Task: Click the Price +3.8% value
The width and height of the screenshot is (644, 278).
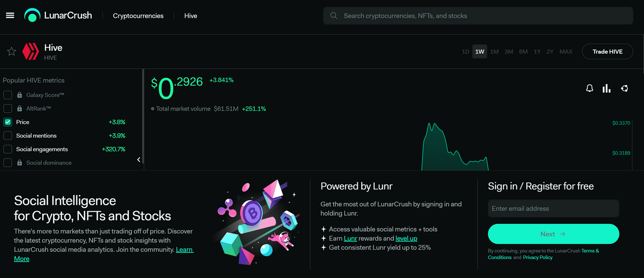Action: pyautogui.click(x=117, y=122)
